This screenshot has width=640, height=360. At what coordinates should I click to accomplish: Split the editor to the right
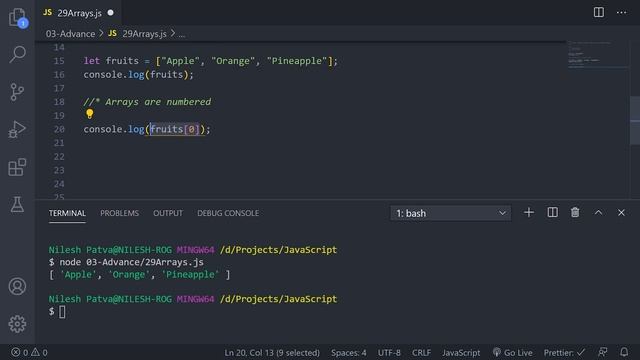(x=599, y=12)
